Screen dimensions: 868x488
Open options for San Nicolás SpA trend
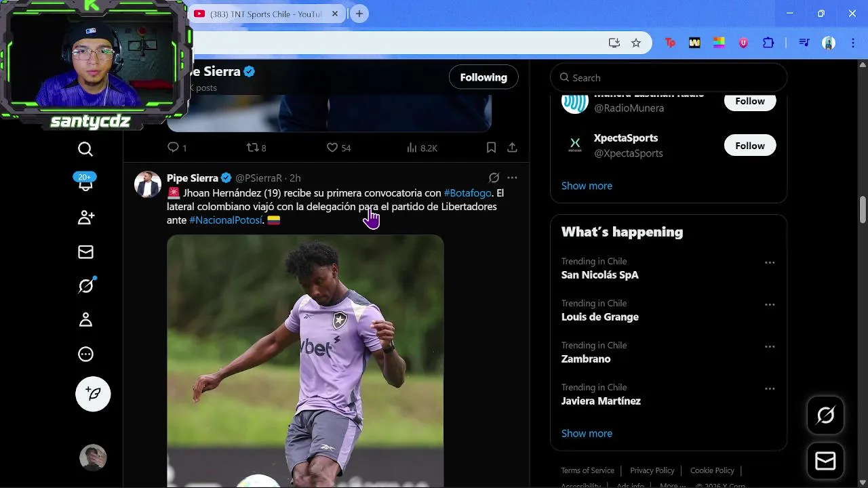(x=770, y=263)
